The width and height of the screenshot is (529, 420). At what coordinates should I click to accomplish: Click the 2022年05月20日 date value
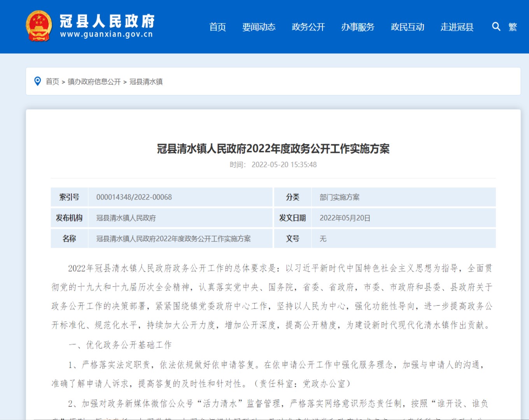(x=345, y=218)
